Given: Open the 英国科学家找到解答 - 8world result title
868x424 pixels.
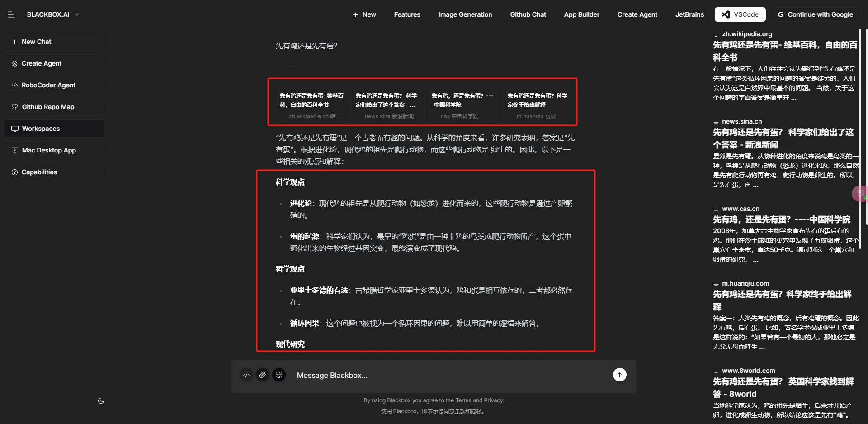Looking at the screenshot, I should [783, 388].
